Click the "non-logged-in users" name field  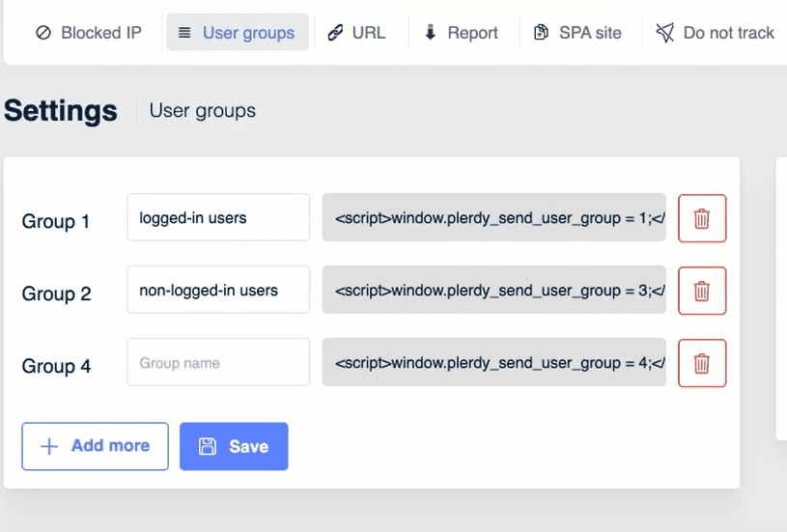[218, 291]
